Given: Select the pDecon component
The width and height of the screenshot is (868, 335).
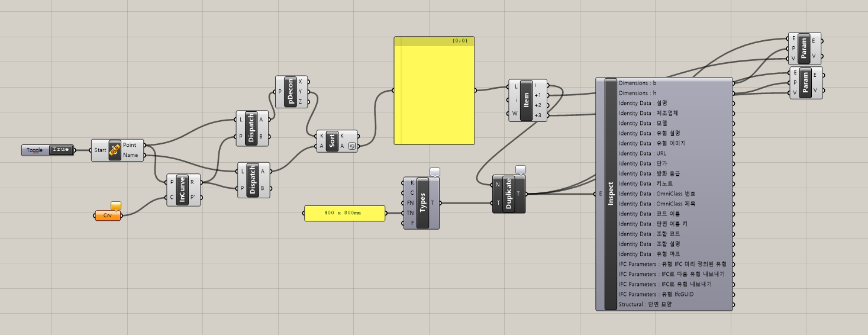Looking at the screenshot, I should coord(290,91).
